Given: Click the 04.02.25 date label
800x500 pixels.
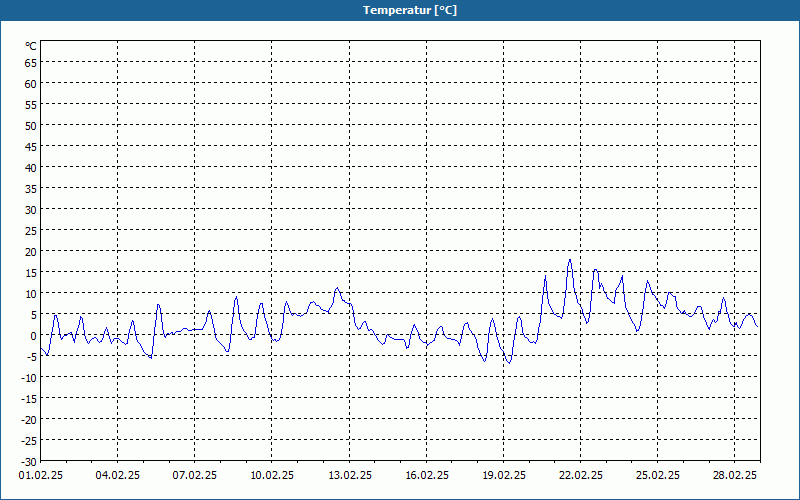Looking at the screenshot, I should [x=118, y=476].
